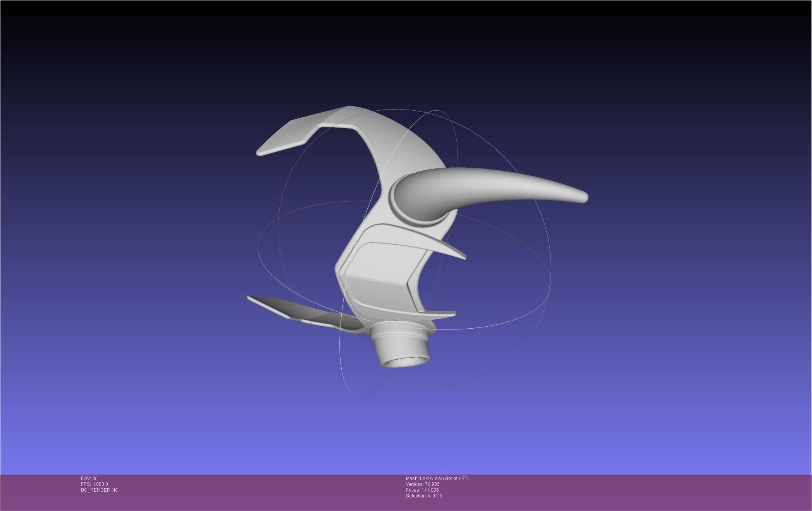Click the 'Selection: v: 0 f: 0' text
812x511 pixels.
(424, 496)
